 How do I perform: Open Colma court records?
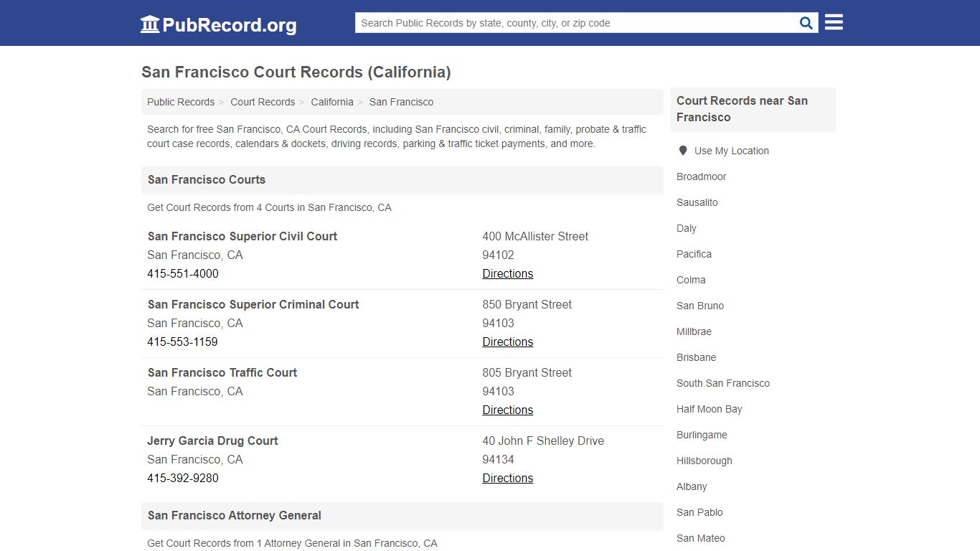point(691,280)
